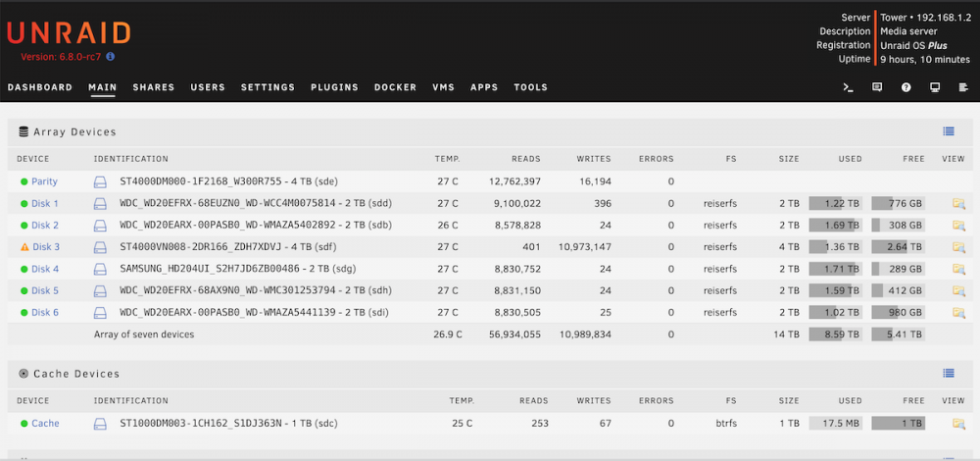Click Disk 3 writes 10,973,147 value
Viewport: 980px width, 461px height.
coord(584,247)
